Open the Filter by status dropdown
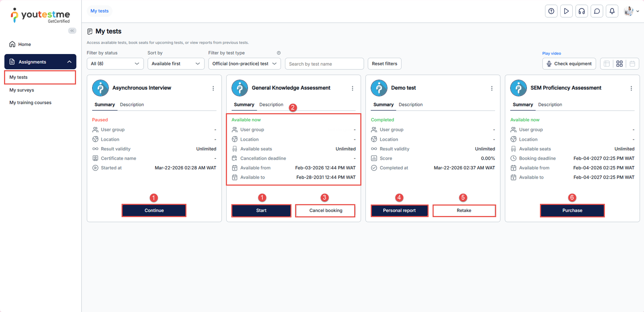 [115, 64]
